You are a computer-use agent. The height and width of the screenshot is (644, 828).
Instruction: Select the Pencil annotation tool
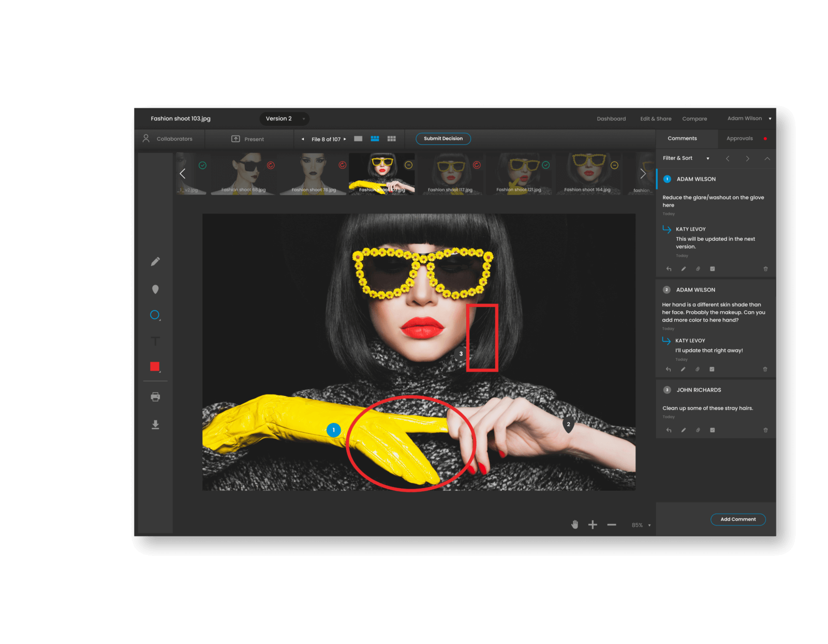(155, 261)
